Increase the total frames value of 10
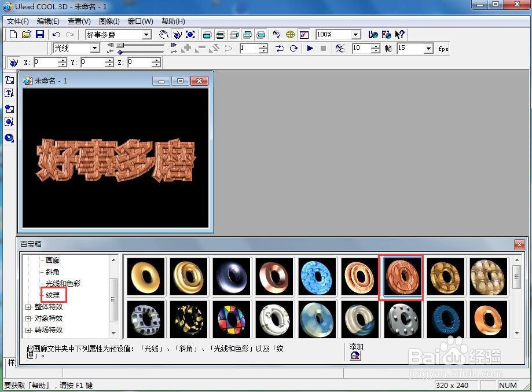 coord(376,46)
